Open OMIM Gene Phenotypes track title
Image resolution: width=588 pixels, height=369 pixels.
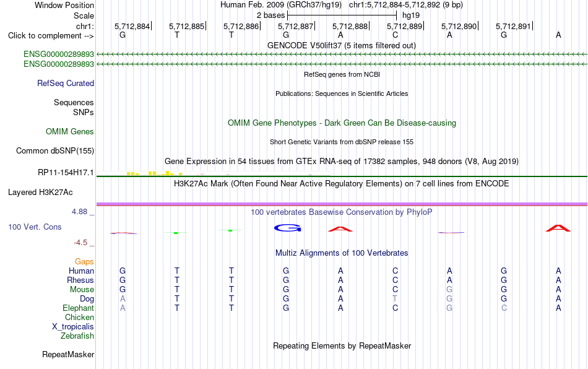342,123
